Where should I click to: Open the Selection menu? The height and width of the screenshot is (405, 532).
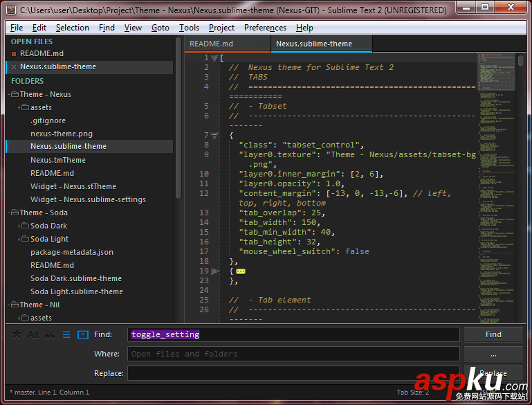(72, 28)
